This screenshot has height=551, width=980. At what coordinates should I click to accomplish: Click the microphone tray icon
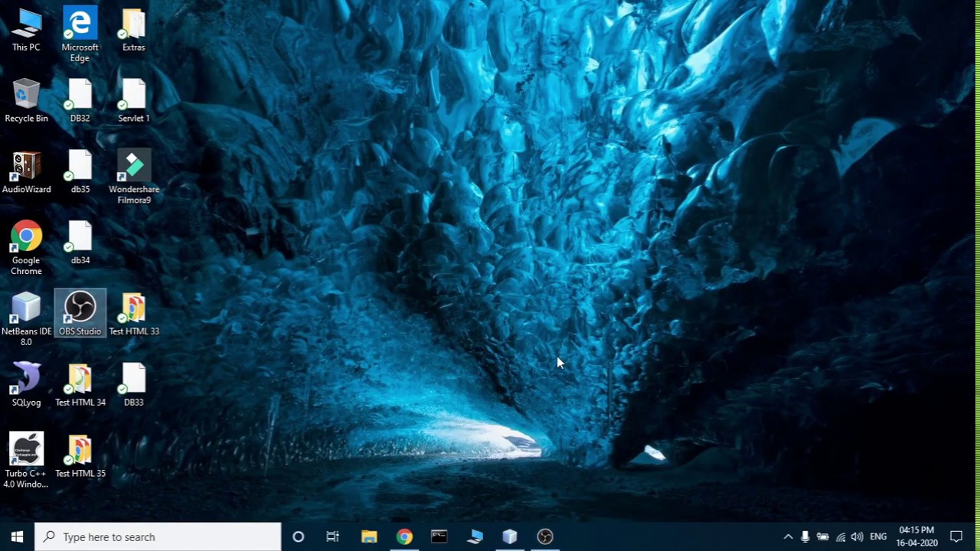coord(805,536)
